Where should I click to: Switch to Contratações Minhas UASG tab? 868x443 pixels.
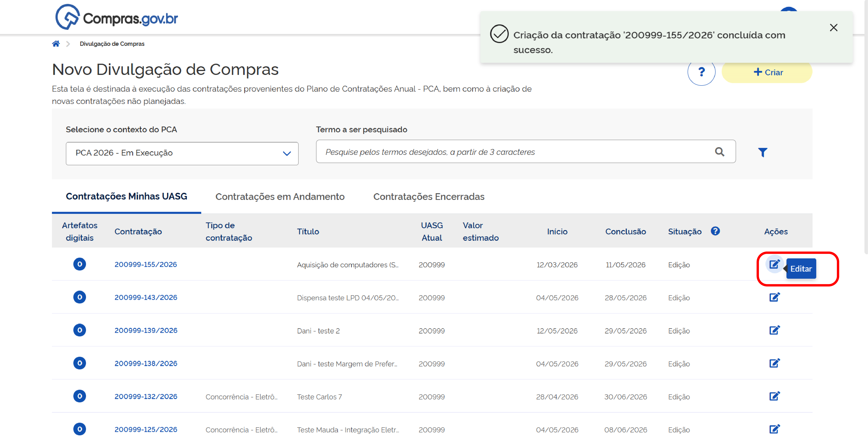126,197
